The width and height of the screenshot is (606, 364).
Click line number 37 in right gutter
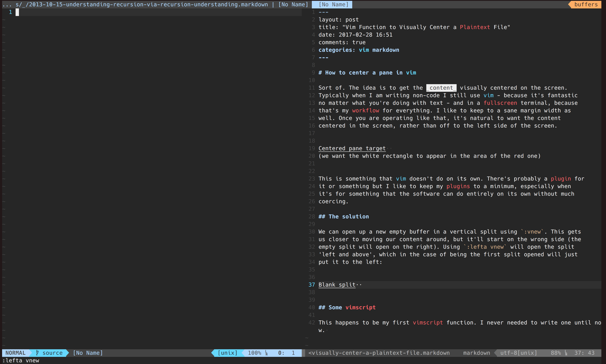click(311, 285)
